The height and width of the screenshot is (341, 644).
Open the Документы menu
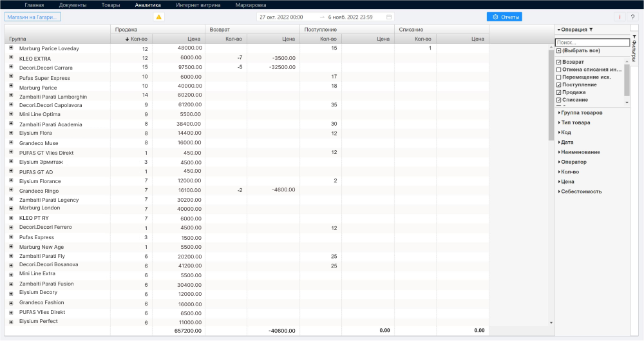point(72,5)
